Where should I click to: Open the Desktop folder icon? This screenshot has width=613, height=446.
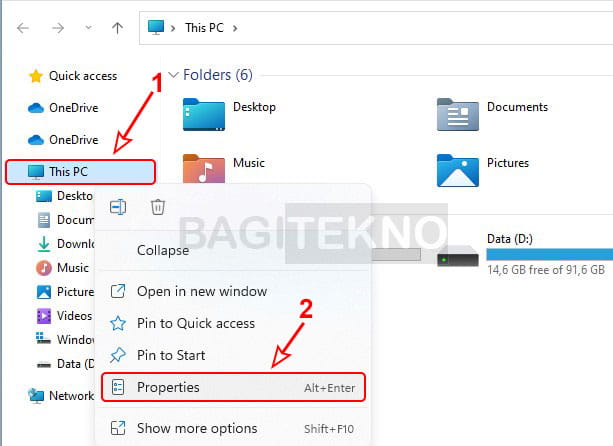204,115
